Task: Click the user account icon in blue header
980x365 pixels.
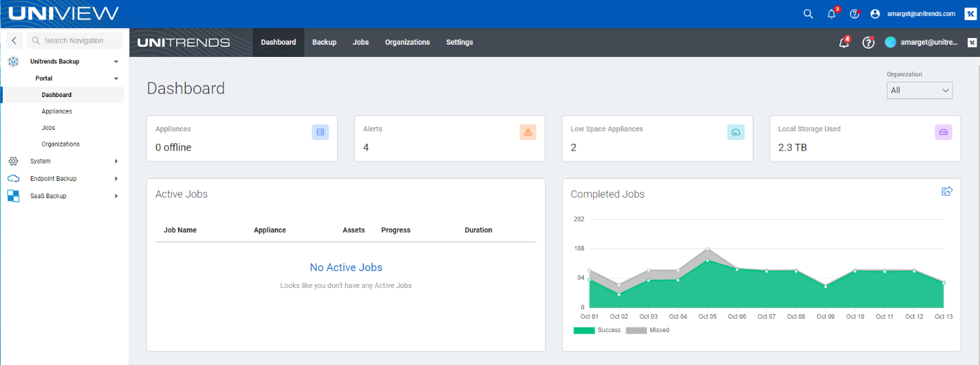Action: [875, 13]
